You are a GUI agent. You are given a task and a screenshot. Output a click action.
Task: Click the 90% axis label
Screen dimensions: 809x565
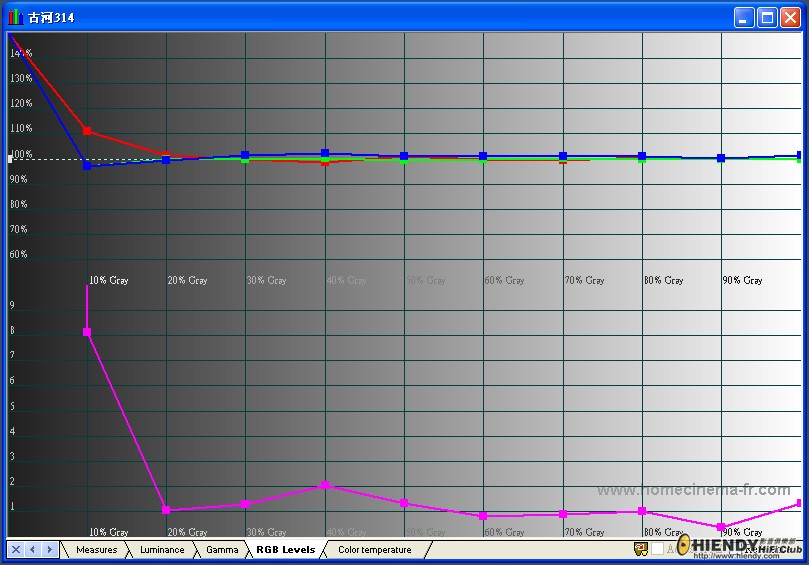coord(19,179)
